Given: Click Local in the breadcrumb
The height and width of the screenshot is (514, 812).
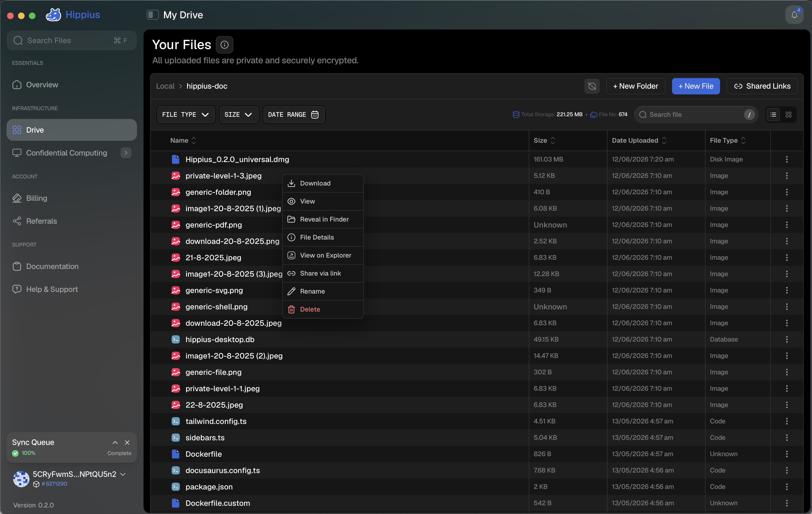Looking at the screenshot, I should point(165,86).
